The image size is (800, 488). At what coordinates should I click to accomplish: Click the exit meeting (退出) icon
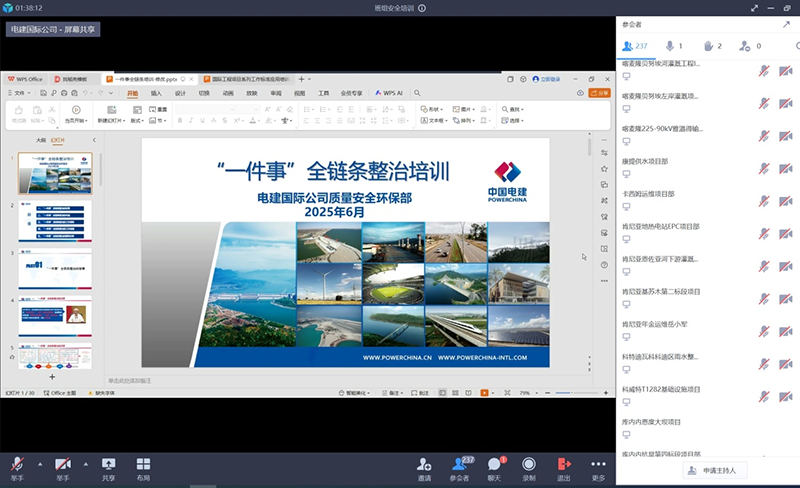pyautogui.click(x=564, y=465)
